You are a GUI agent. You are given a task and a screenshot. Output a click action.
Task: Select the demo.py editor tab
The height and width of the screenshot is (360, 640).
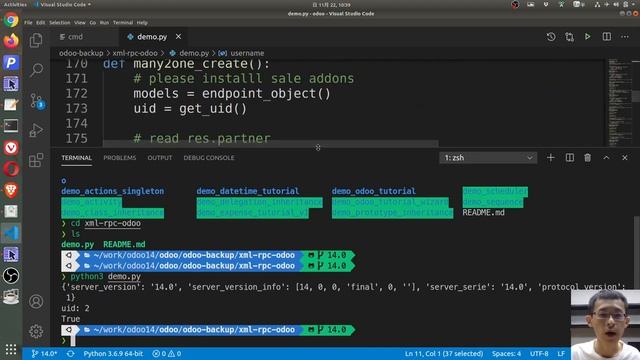click(x=152, y=37)
